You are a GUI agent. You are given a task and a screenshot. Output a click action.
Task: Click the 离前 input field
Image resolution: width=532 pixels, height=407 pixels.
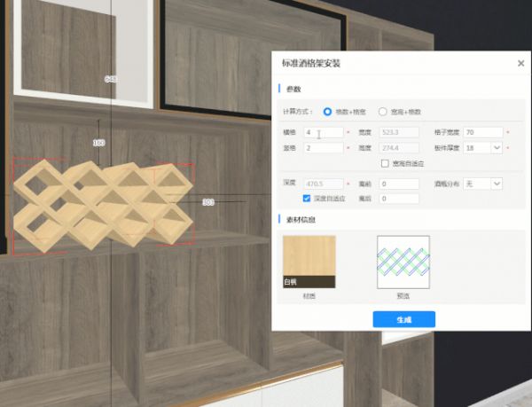pyautogui.click(x=398, y=184)
